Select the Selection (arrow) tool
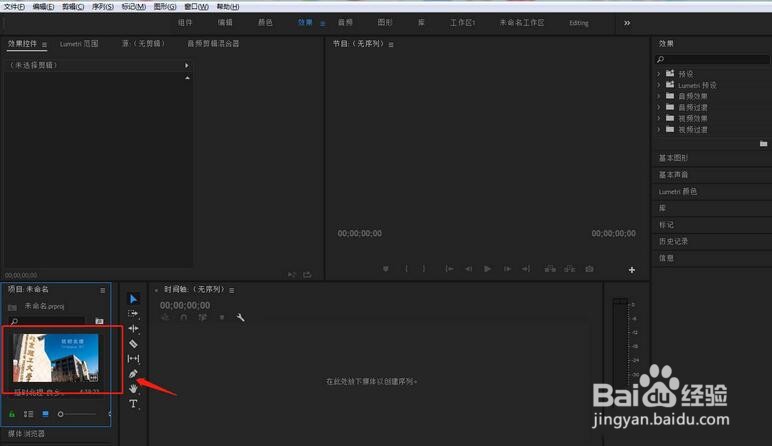The image size is (772, 446). pyautogui.click(x=133, y=298)
